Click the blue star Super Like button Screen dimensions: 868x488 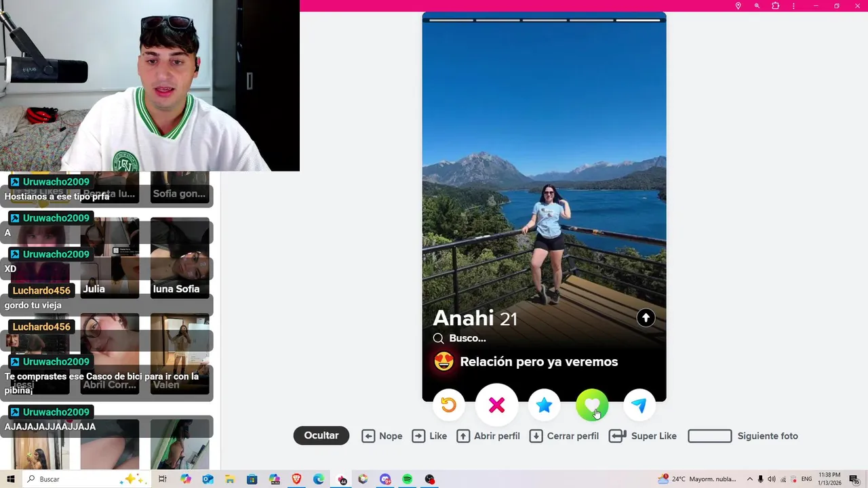[544, 405]
